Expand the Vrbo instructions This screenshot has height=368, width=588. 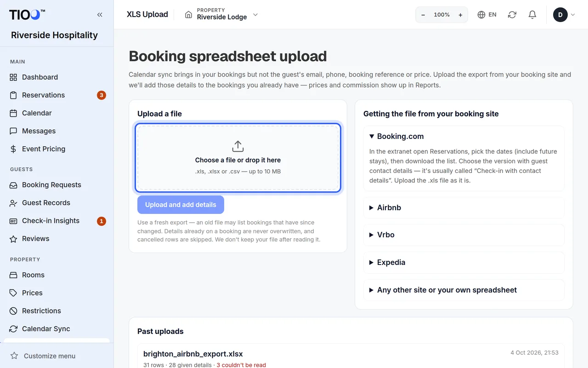464,235
